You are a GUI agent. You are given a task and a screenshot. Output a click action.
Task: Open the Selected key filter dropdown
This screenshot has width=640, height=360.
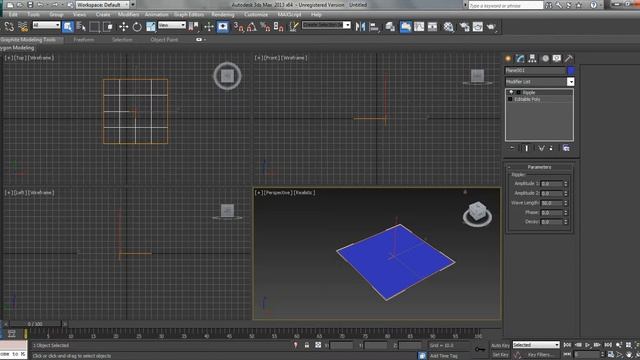tap(536, 345)
